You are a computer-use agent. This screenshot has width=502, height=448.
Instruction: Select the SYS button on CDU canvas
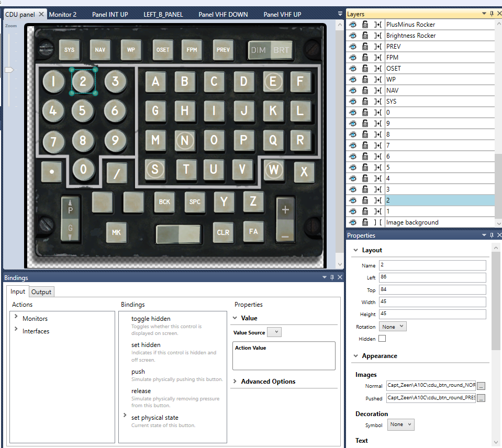click(x=69, y=50)
